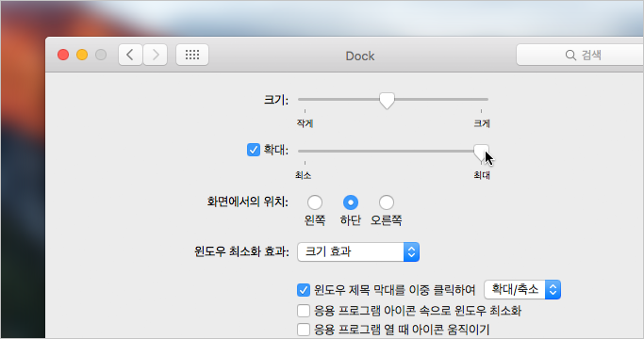Go back with the left arrow button
Screen dimensions: 644x339
131,55
